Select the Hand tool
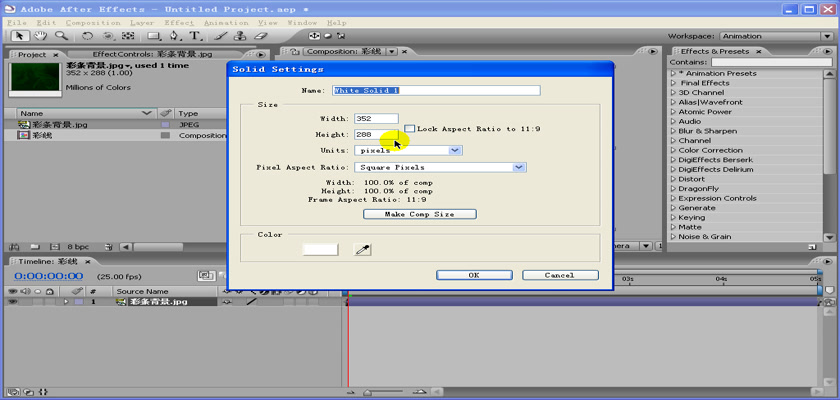 pos(41,36)
